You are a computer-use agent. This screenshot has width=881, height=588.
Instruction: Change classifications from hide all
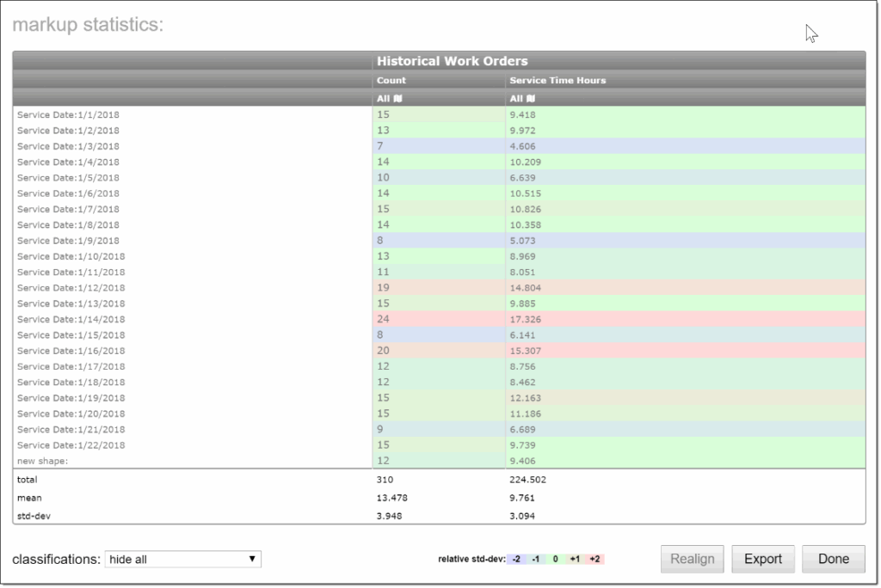181,559
